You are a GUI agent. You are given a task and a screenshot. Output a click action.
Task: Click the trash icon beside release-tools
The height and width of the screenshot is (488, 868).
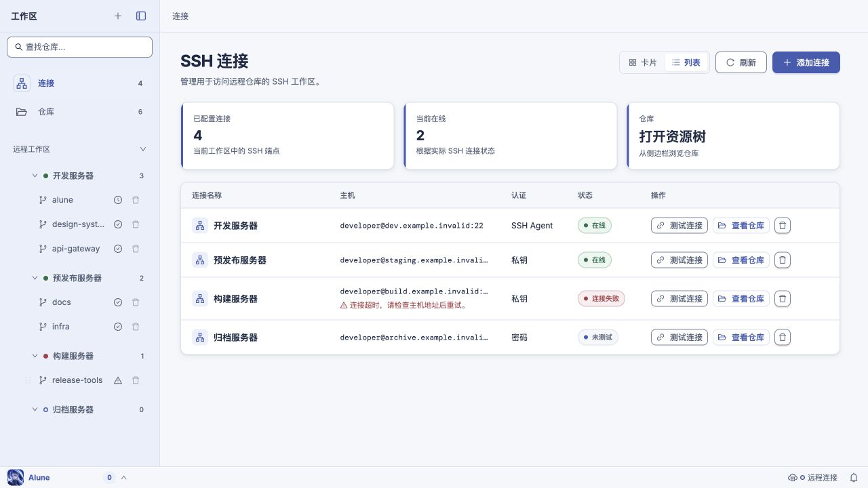click(136, 380)
